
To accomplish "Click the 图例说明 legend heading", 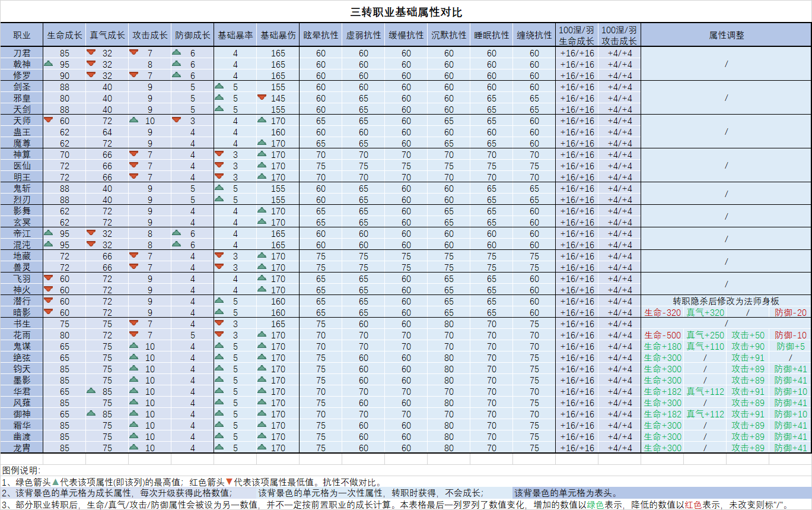I will pyautogui.click(x=21, y=471).
